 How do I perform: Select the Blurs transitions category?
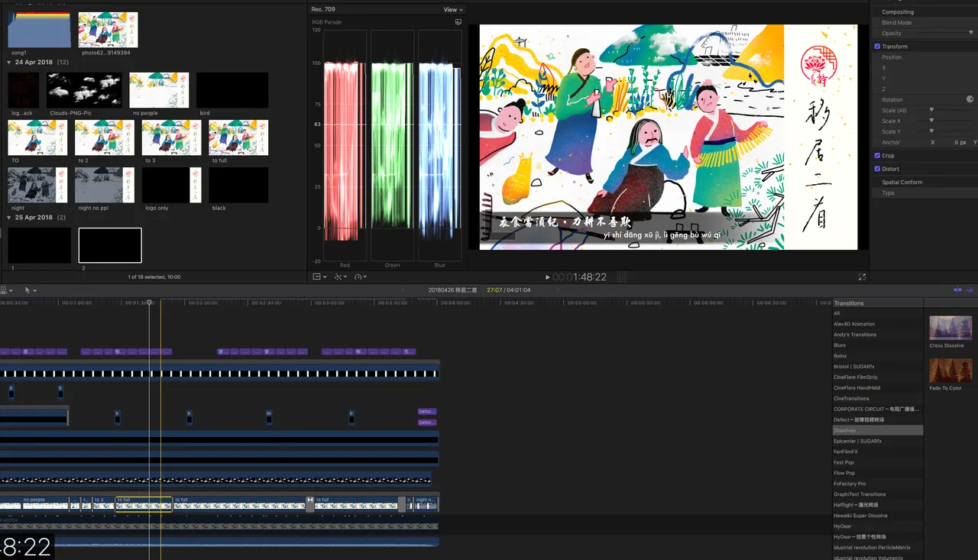point(878,345)
